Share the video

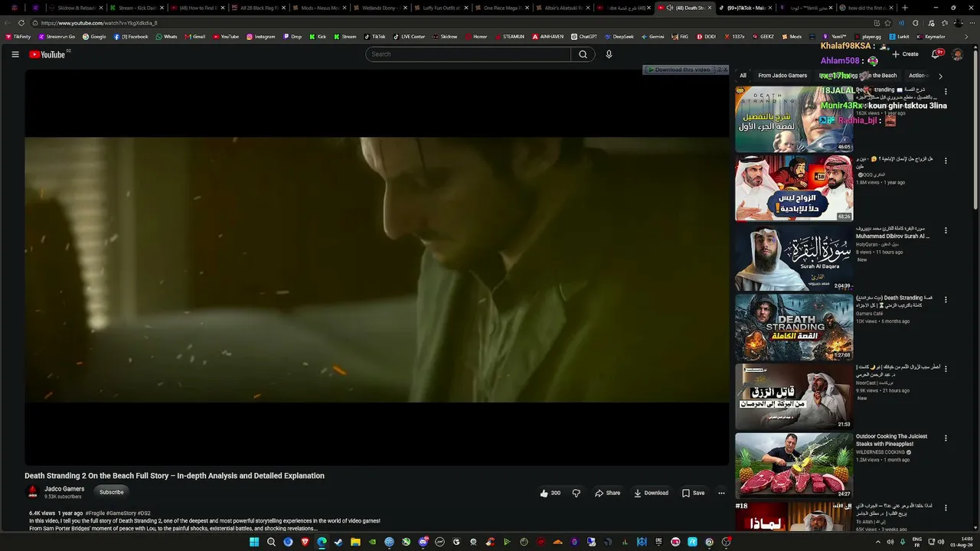tap(608, 493)
